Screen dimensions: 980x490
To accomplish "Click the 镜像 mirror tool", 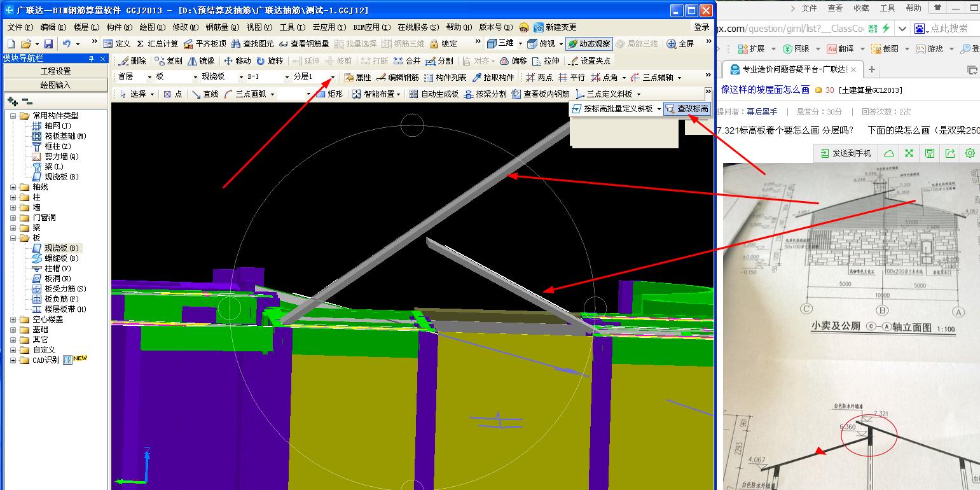I will [201, 61].
